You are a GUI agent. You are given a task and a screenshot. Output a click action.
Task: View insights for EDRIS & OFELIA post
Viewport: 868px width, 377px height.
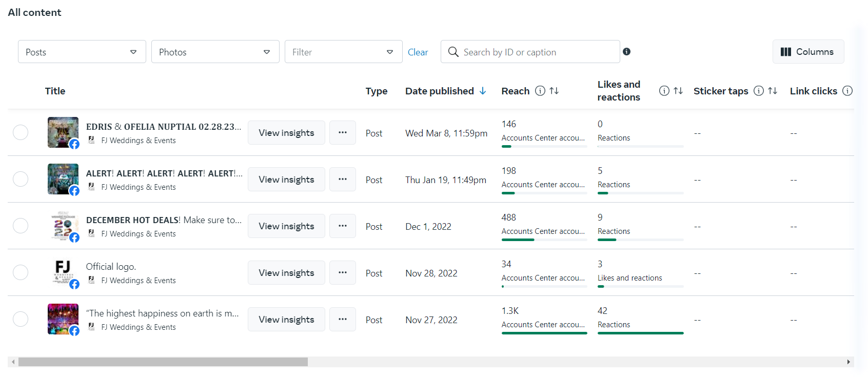[286, 133]
